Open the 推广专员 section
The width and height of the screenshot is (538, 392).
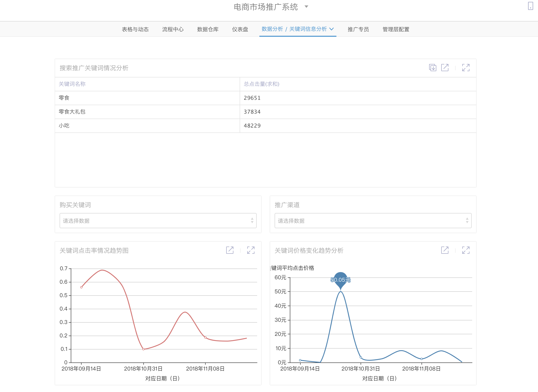pos(358,29)
